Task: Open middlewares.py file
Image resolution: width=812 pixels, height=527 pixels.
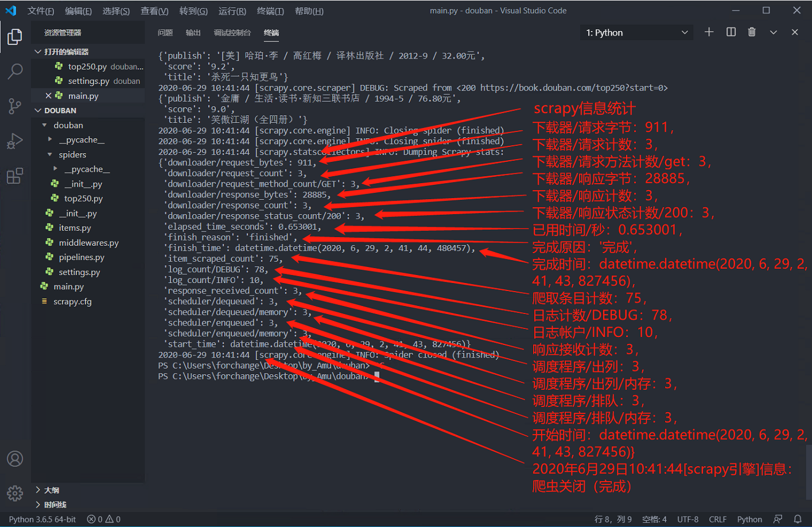Action: coord(88,242)
